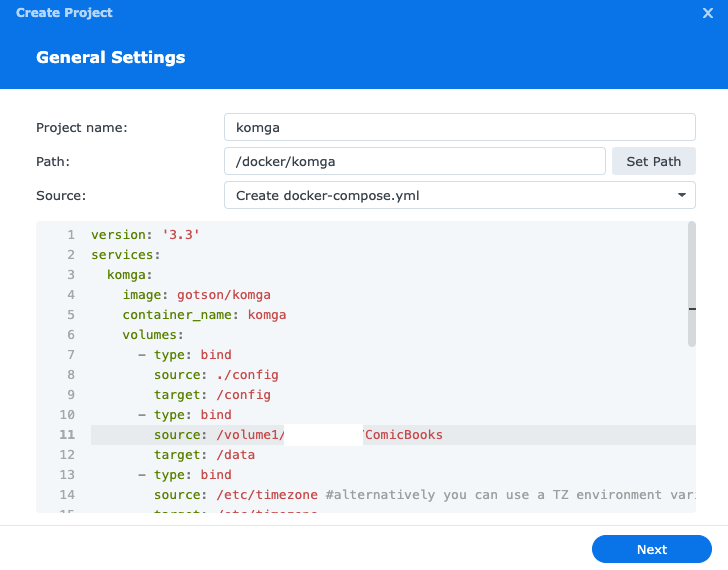This screenshot has width=728, height=570.
Task: Click the 'image: gotson/komga' line
Action: tap(196, 295)
